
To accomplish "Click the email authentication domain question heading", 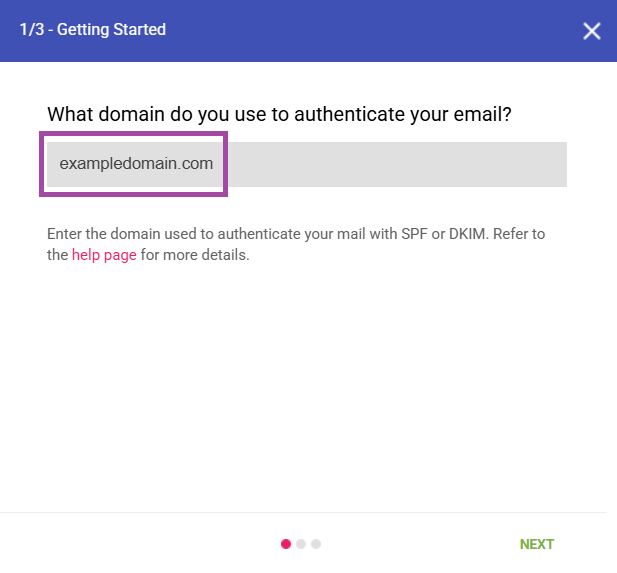I will pyautogui.click(x=279, y=114).
